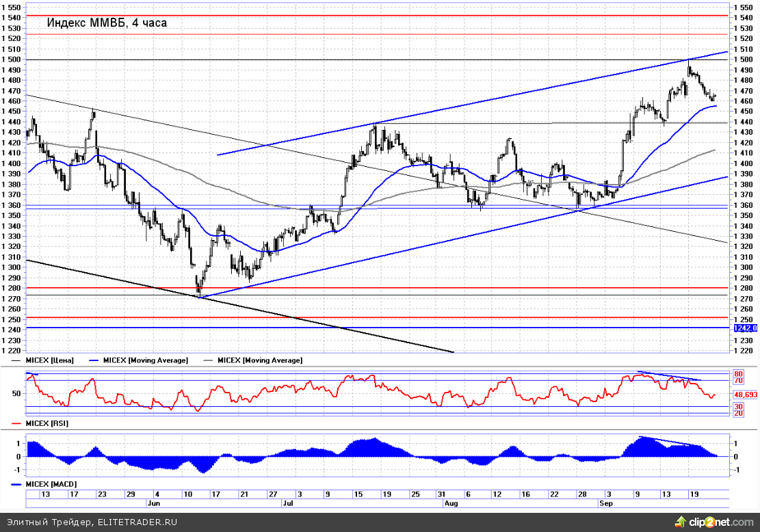
Task: Click the 50 label left of RSI panel
Action: [x=15, y=394]
